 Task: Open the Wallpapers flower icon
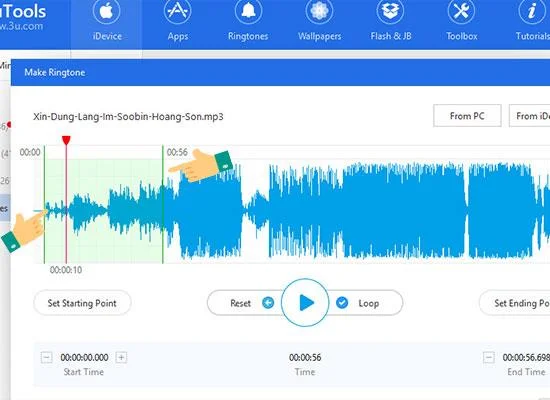319,11
